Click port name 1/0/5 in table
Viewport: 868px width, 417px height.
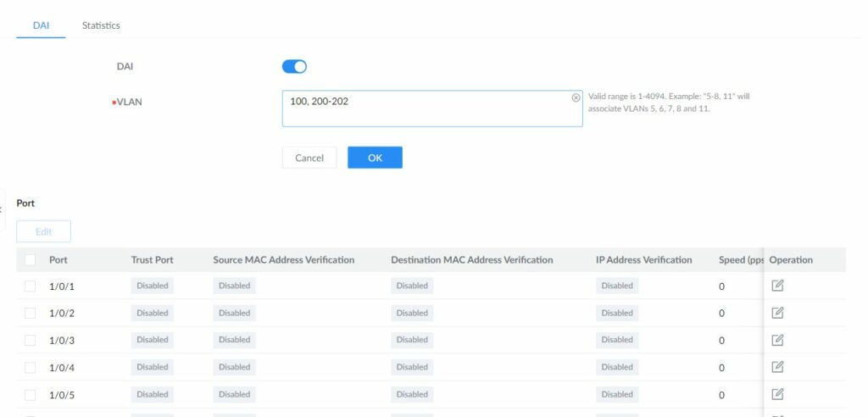pyautogui.click(x=62, y=395)
